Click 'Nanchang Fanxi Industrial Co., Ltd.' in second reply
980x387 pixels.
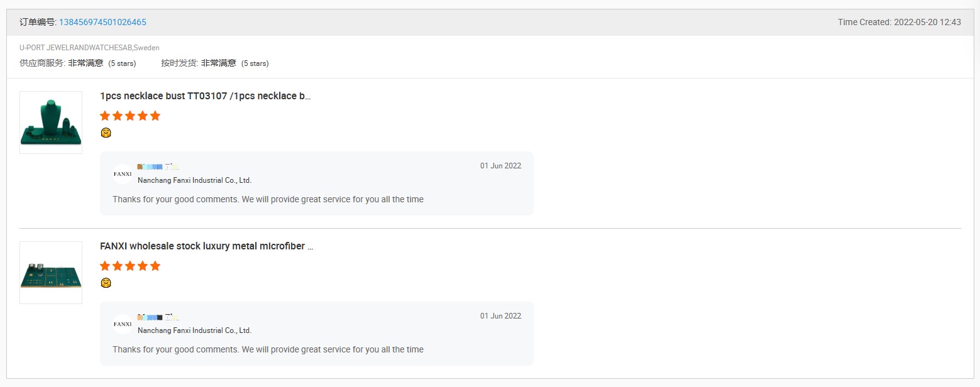coord(194,330)
